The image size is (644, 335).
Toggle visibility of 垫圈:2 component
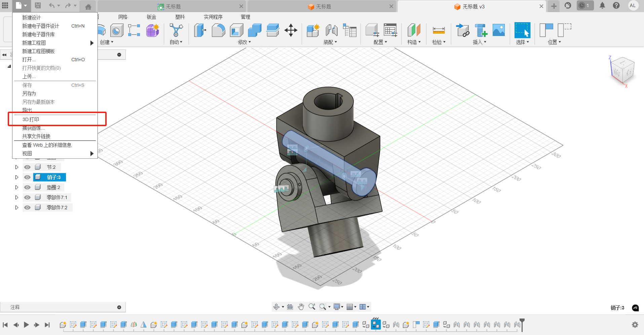coord(28,187)
